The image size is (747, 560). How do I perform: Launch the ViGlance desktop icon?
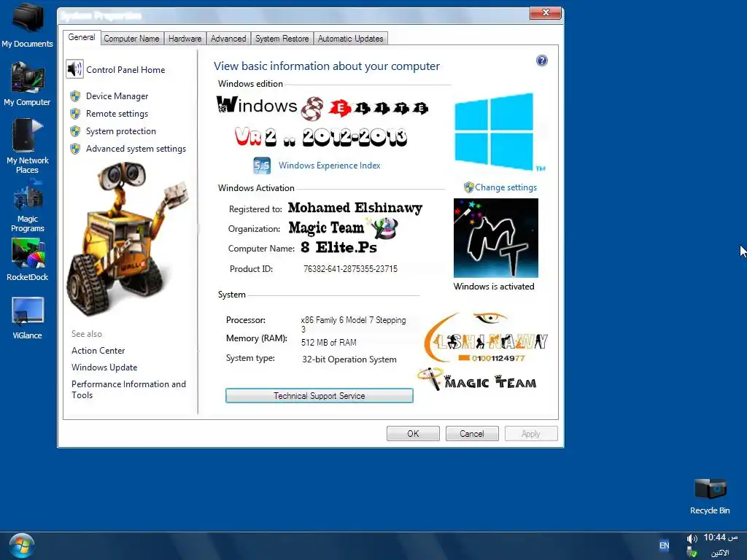(27, 318)
